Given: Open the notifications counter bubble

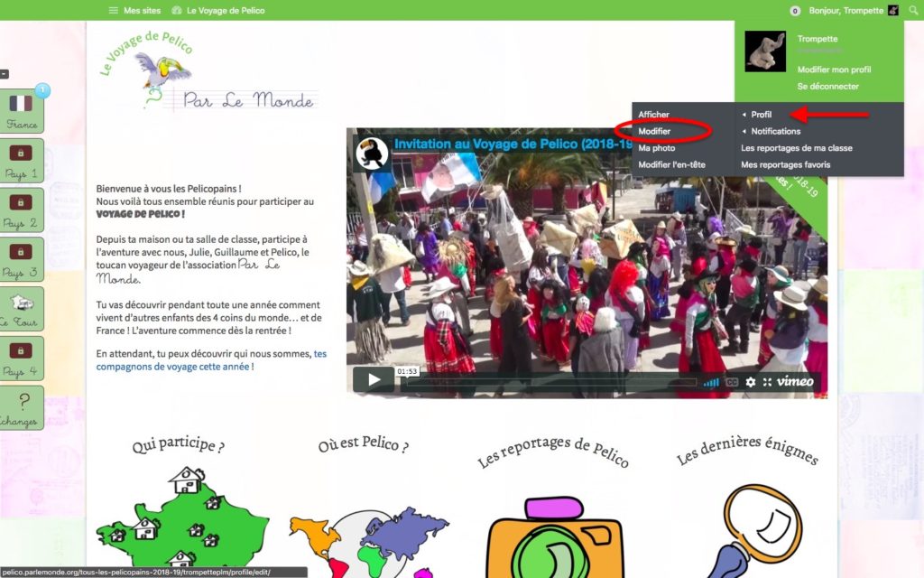Looking at the screenshot, I should tap(795, 11).
